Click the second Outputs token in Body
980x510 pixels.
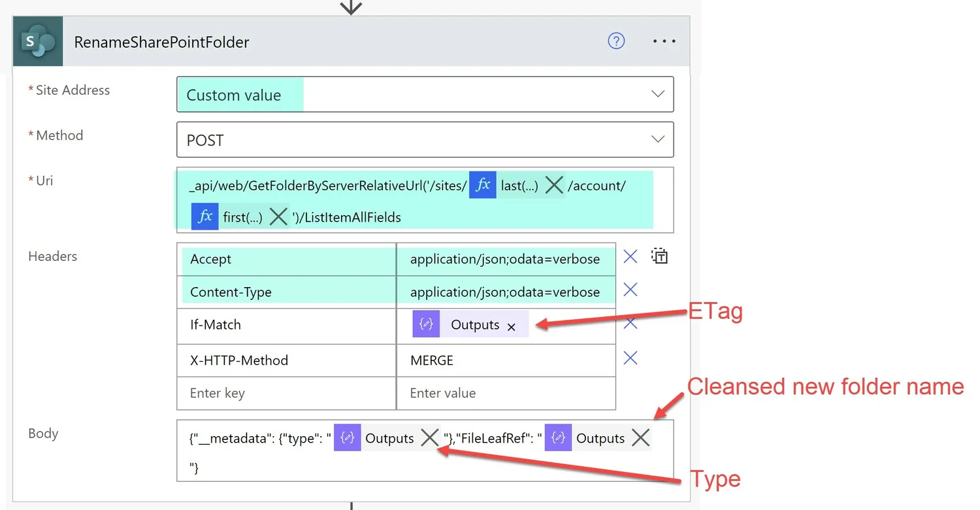click(x=600, y=438)
